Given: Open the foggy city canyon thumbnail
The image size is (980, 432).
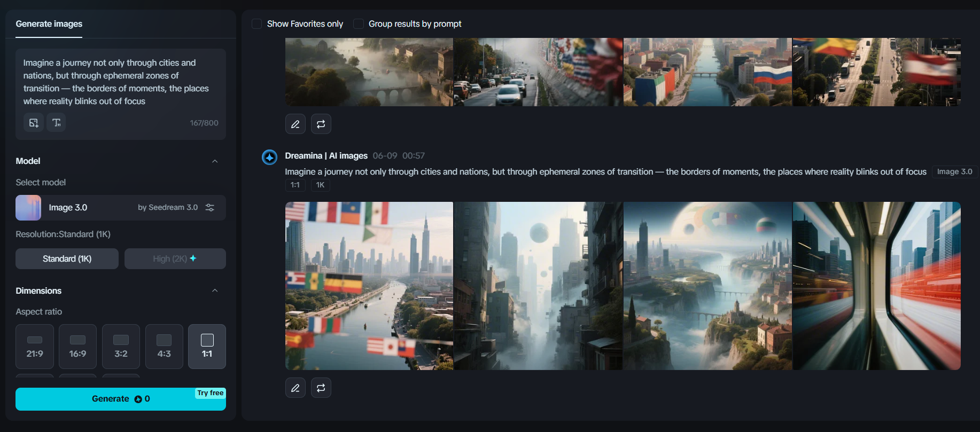Looking at the screenshot, I should pos(538,286).
